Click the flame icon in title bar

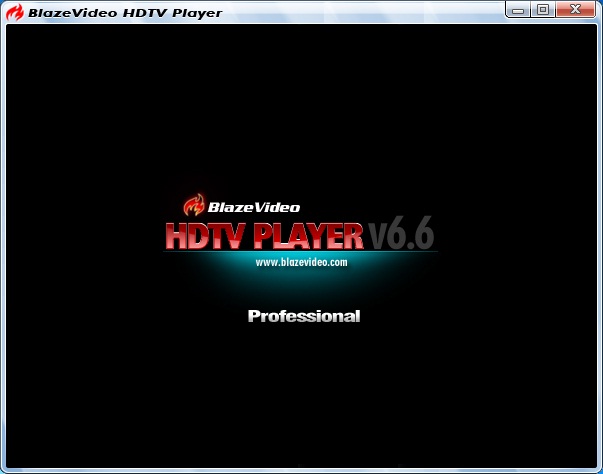click(x=15, y=12)
